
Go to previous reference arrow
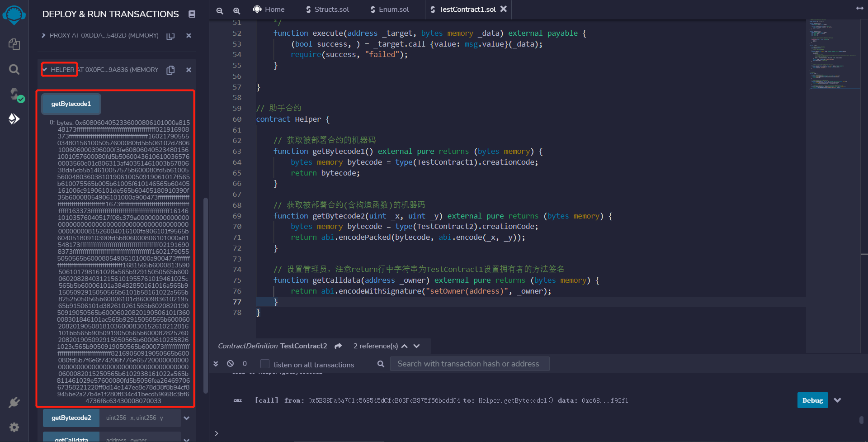point(405,346)
